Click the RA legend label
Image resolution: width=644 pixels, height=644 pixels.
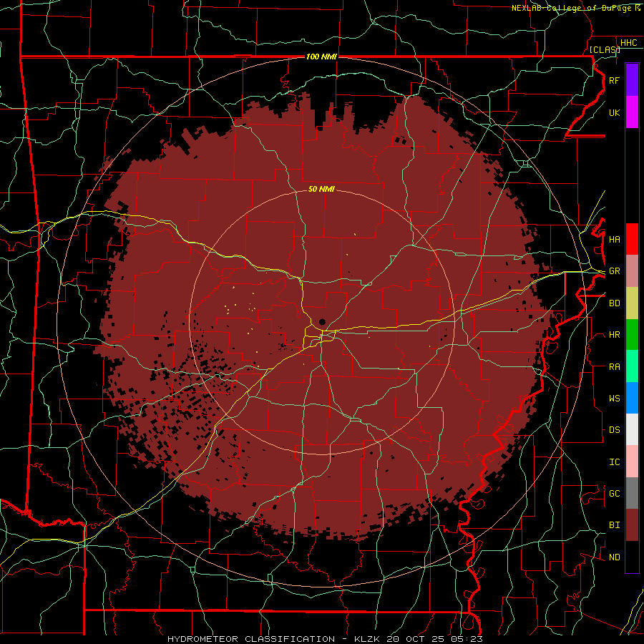point(614,366)
